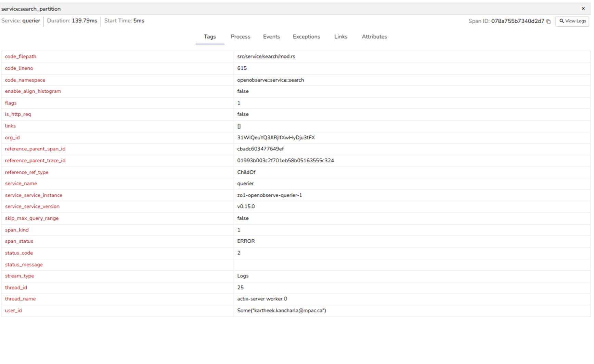594x364 pixels.
Task: Click the thread_name value actix-server worker 0
Action: 262,299
